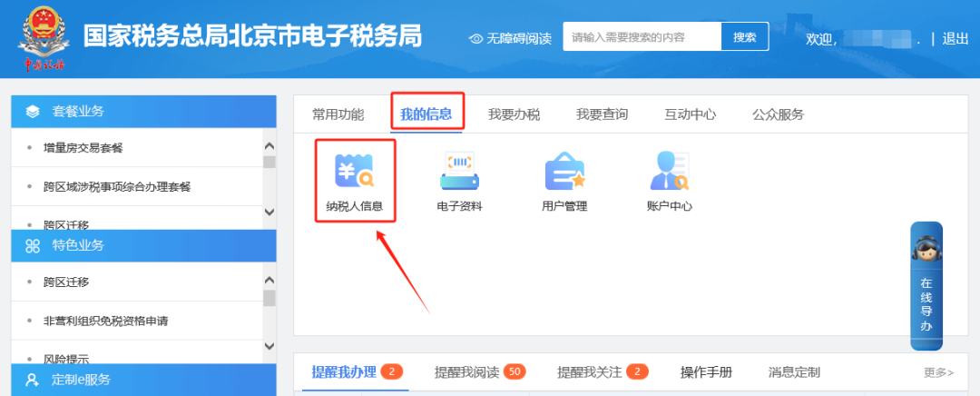
Task: Open 非营利组织免税资格申请
Action: [105, 321]
